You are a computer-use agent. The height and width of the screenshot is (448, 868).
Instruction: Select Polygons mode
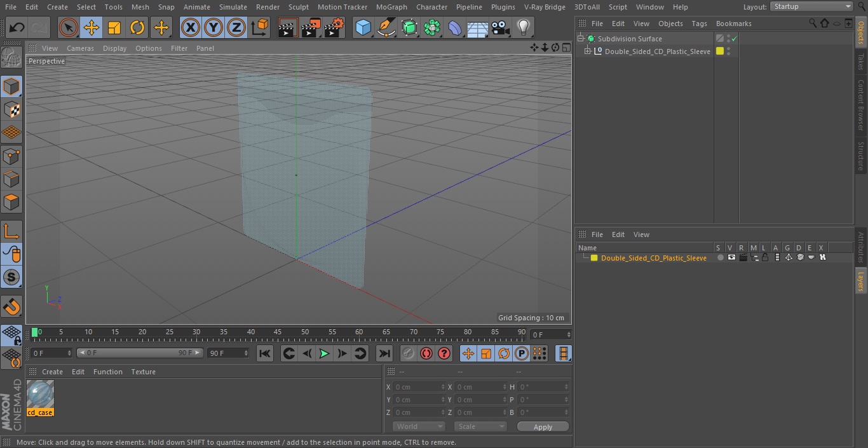[x=11, y=202]
